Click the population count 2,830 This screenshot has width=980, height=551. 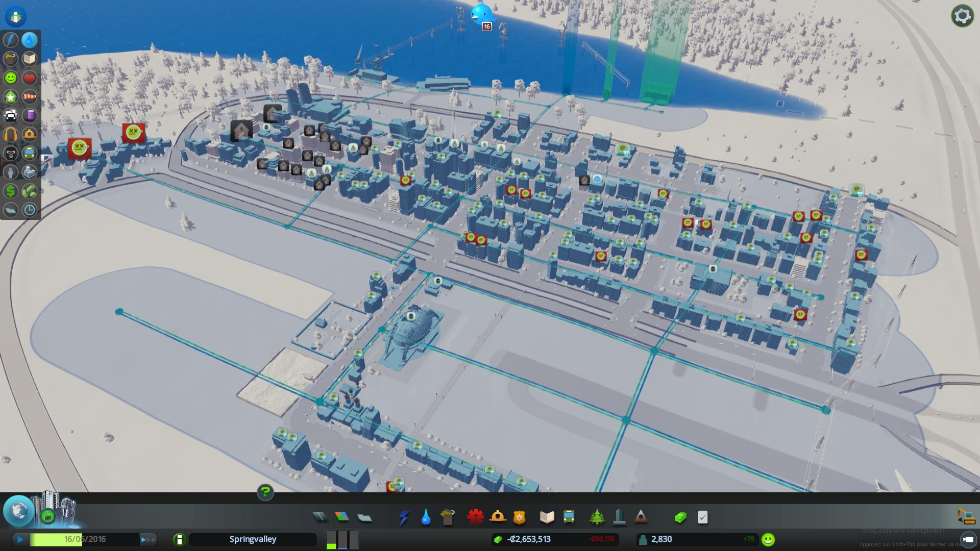(x=661, y=539)
